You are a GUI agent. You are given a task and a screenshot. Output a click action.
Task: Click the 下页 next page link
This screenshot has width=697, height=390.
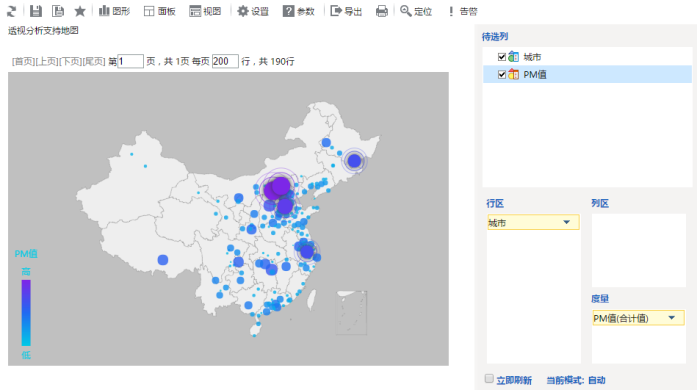tap(70, 61)
